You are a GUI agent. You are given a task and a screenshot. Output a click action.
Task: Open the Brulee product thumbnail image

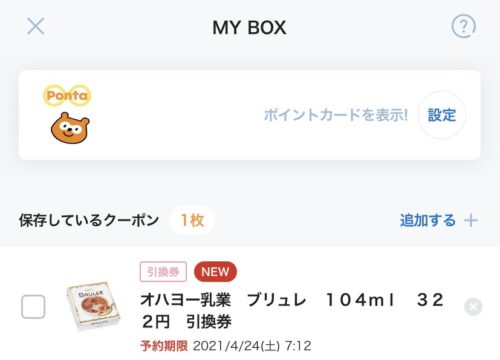point(93,306)
